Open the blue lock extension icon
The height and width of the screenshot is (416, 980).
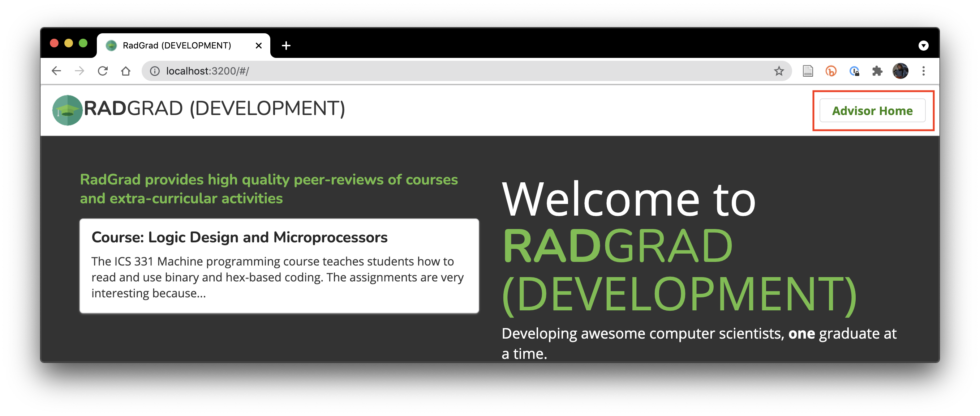click(x=854, y=71)
